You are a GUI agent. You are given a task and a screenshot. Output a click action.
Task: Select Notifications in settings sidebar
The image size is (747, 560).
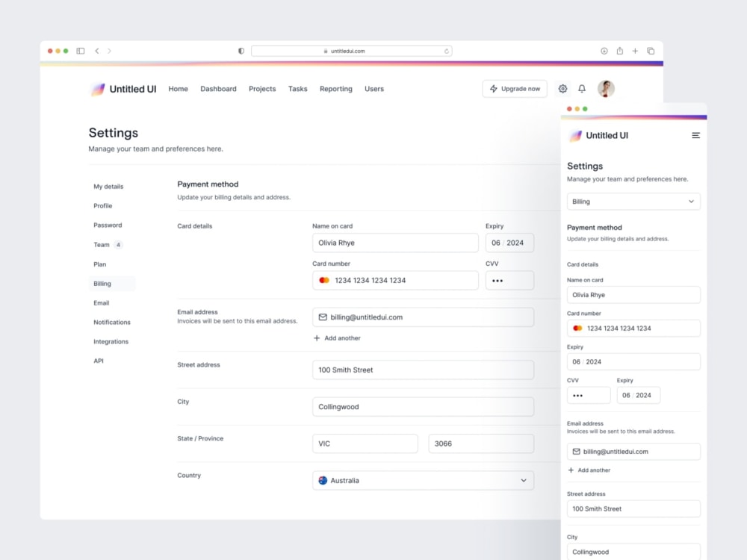(112, 323)
